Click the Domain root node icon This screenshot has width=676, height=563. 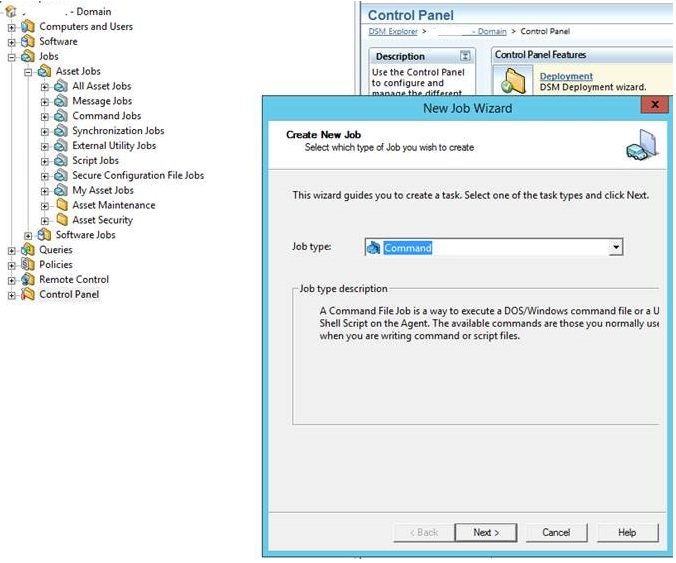pyautogui.click(x=10, y=12)
